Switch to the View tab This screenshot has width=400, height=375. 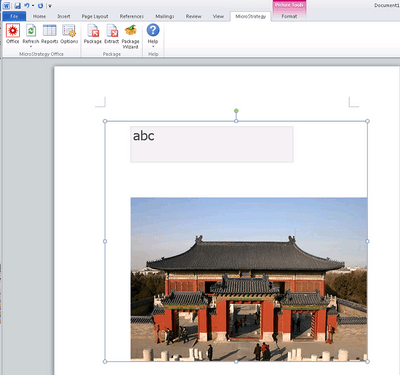click(218, 16)
